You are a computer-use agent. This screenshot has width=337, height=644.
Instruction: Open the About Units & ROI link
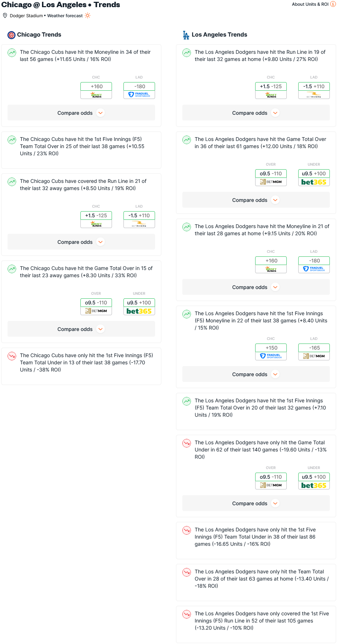coord(310,4)
